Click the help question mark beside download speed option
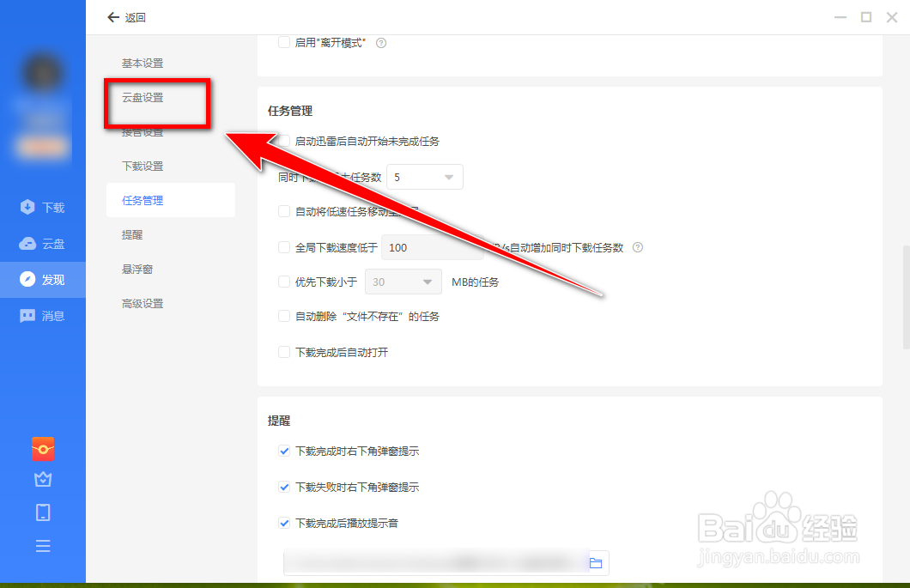This screenshot has width=910, height=588. [637, 247]
